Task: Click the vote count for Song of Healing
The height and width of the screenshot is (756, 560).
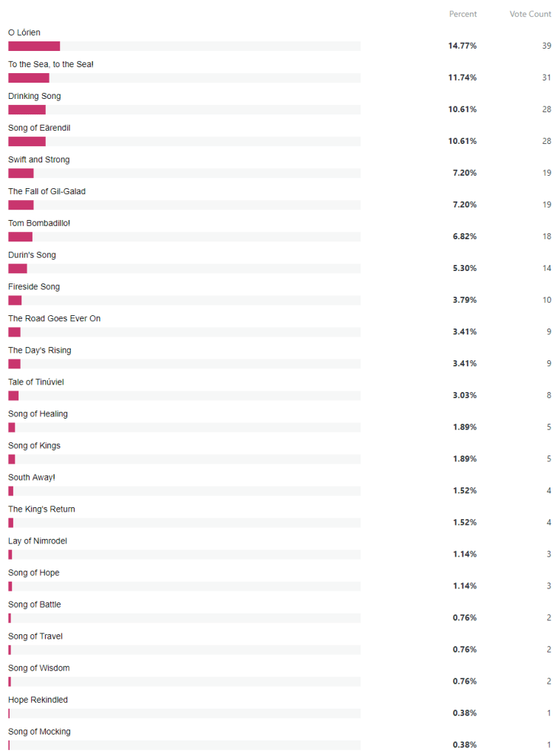Action: tap(547, 427)
